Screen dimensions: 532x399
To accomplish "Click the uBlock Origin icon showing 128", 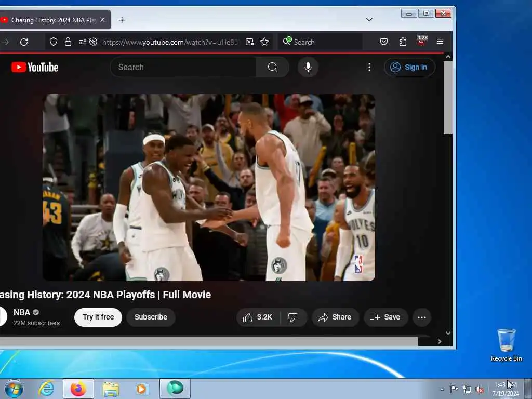I will 422,41.
